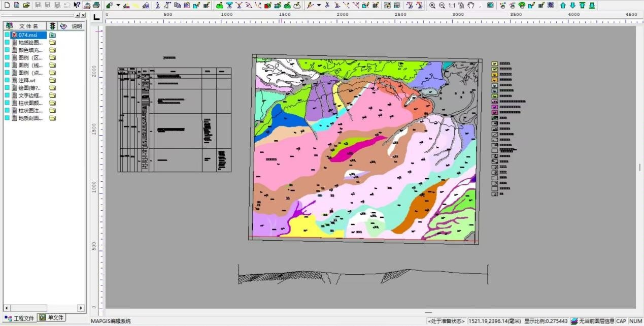Toggle the cyan box beside 074.msi
This screenshot has width=644, height=326.
click(x=7, y=35)
